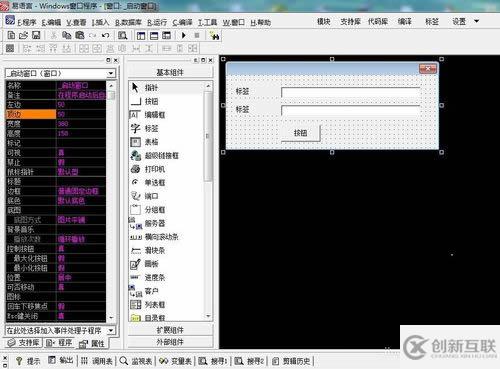Click the Copy toolbar icon

(67, 35)
